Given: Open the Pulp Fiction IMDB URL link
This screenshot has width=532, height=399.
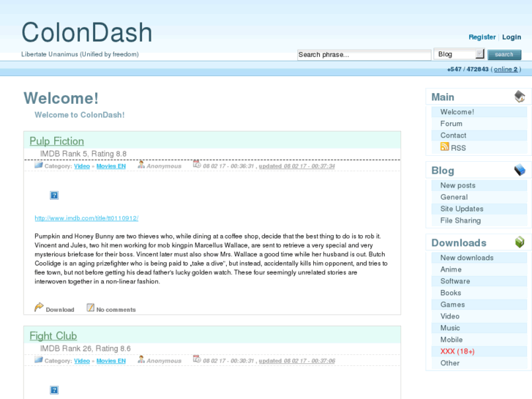Looking at the screenshot, I should (x=86, y=218).
